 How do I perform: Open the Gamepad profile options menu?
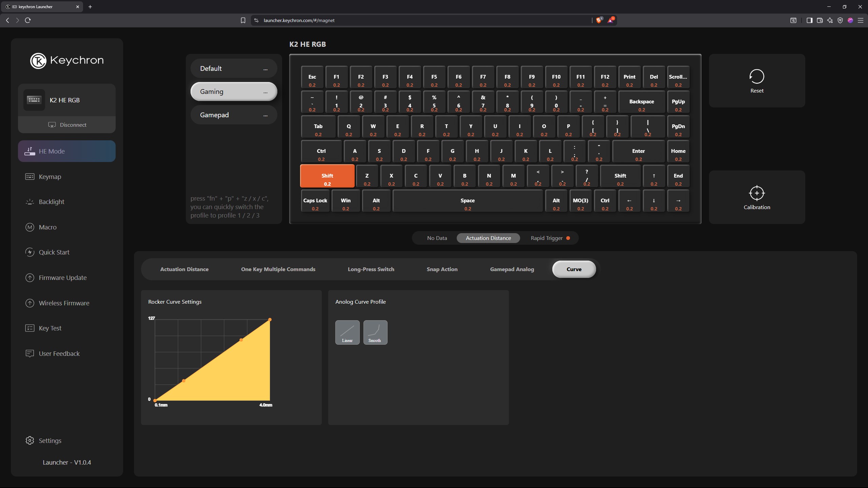coord(265,116)
